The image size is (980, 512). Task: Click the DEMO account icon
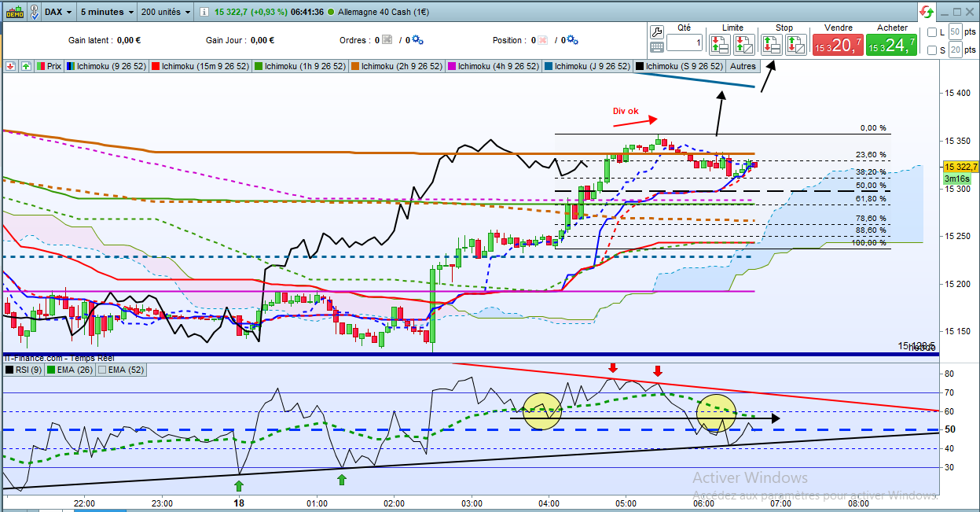(14, 12)
